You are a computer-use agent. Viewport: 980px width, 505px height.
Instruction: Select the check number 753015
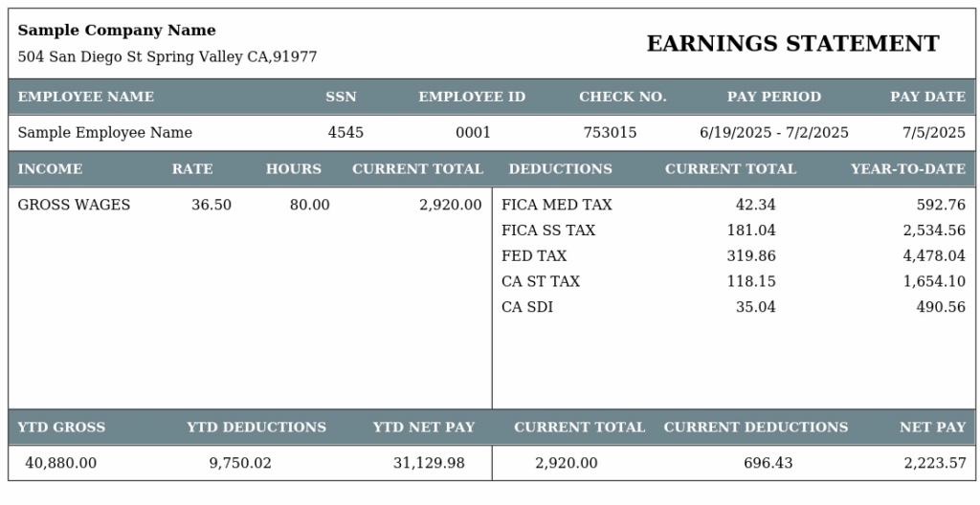[x=610, y=133]
